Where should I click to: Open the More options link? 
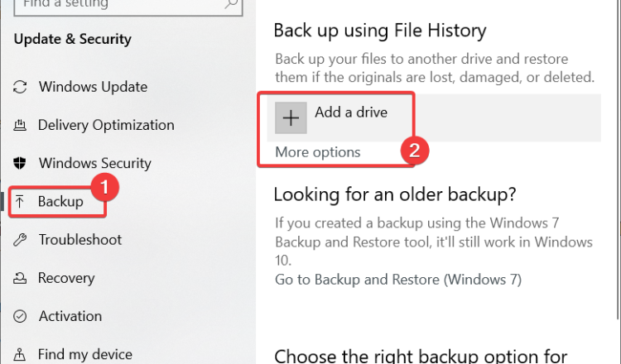(x=317, y=152)
